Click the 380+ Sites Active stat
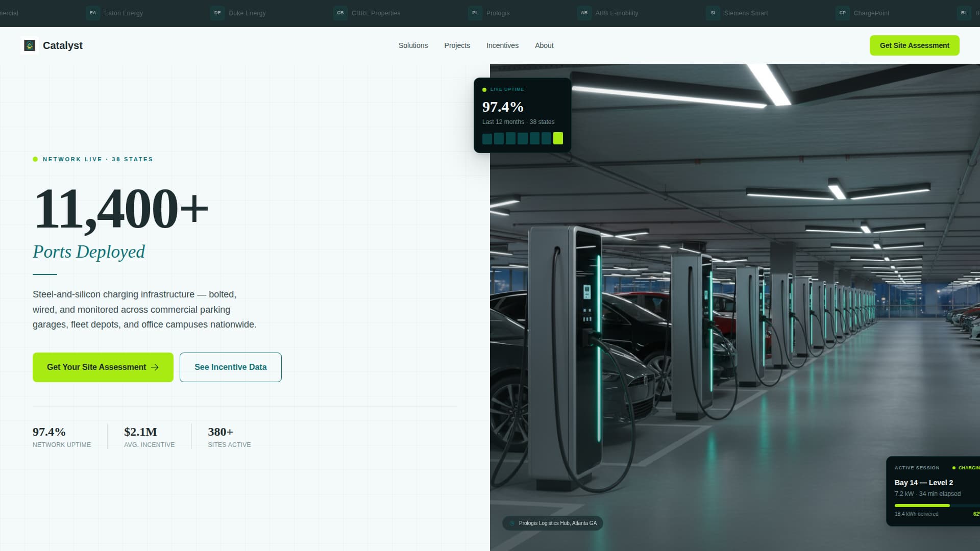The image size is (980, 551). click(229, 437)
